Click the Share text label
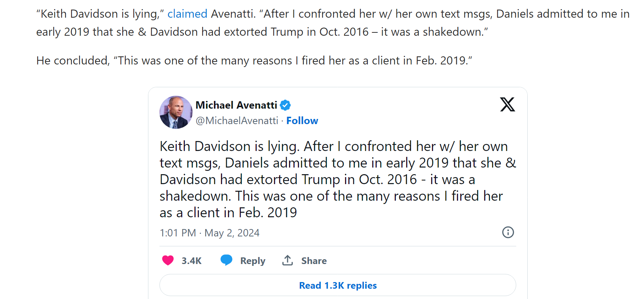 pyautogui.click(x=314, y=261)
